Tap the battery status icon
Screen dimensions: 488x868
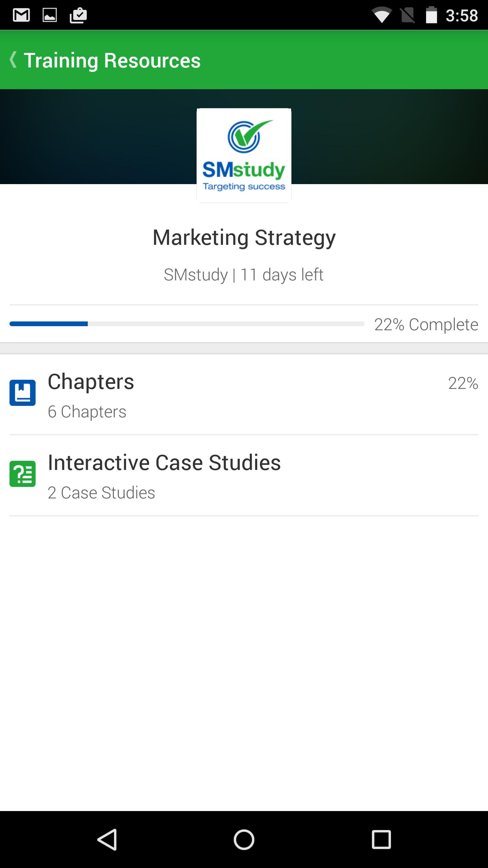(431, 15)
